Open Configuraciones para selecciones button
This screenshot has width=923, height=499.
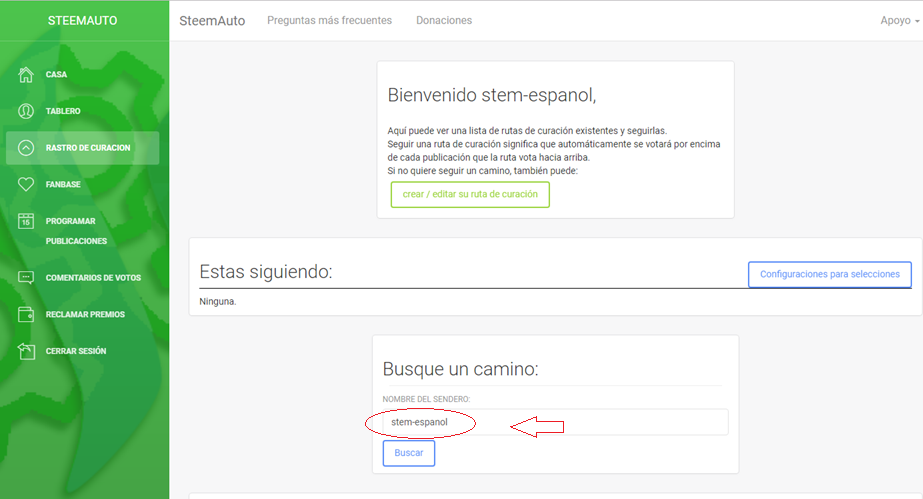point(830,274)
